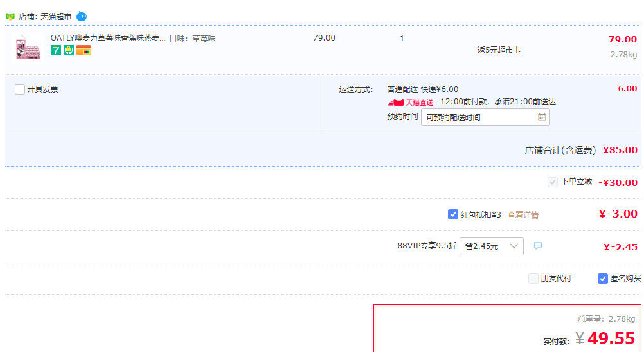Click the 天猫超市 store name
The width and height of the screenshot is (644, 352).
tap(56, 17)
